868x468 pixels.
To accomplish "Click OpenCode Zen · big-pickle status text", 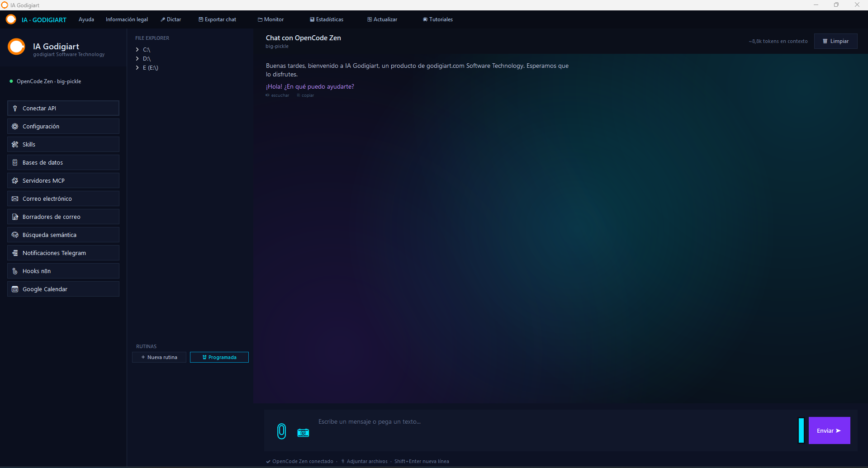I will point(49,81).
